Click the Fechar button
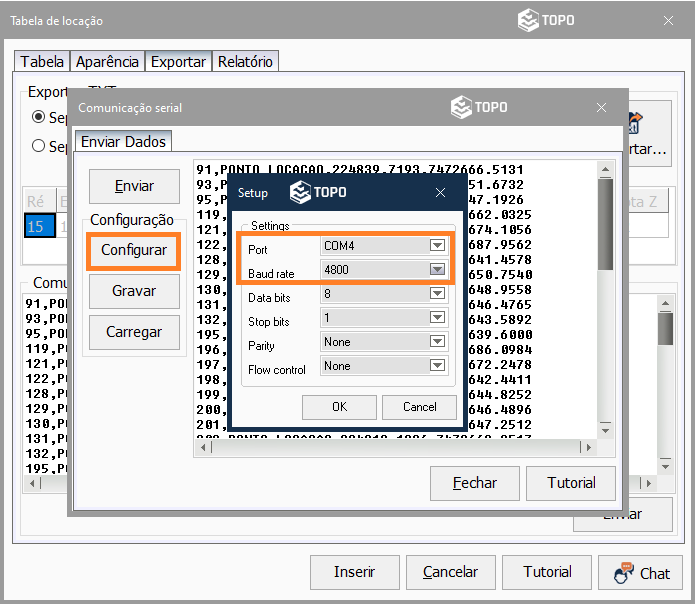 point(475,483)
